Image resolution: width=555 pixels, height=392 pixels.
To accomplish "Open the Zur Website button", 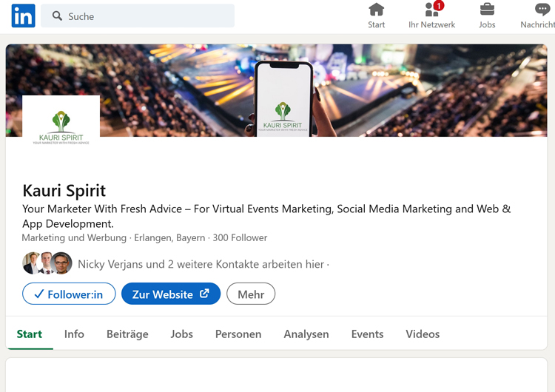I will tap(171, 294).
